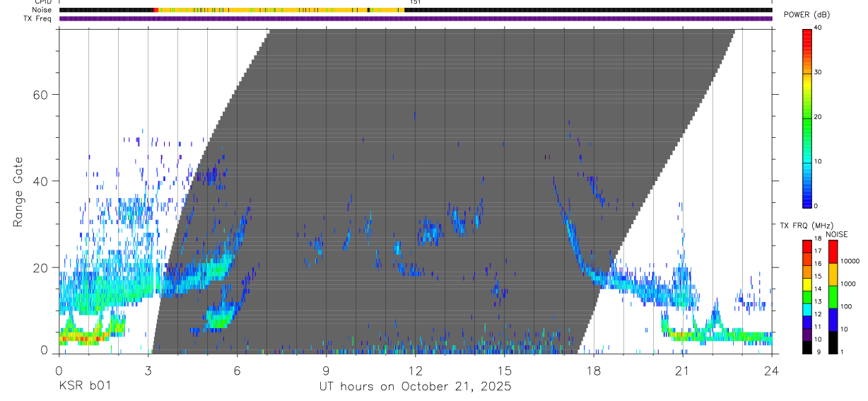Click the 18 tick on UT hours axis
The height and width of the screenshot is (401, 868).
[594, 369]
